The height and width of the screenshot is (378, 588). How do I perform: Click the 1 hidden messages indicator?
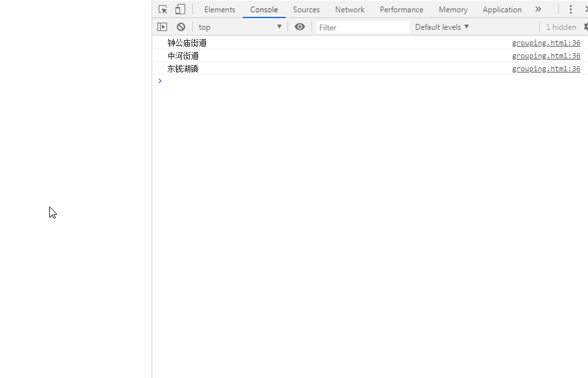click(561, 27)
